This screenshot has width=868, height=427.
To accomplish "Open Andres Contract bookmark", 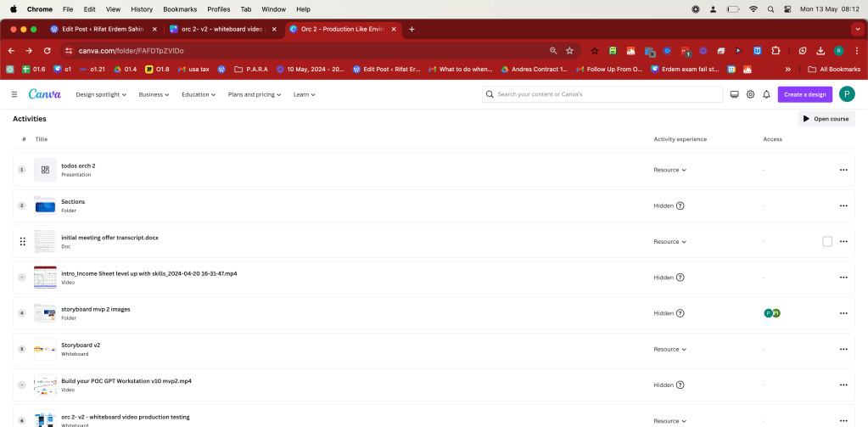I will click(x=535, y=70).
